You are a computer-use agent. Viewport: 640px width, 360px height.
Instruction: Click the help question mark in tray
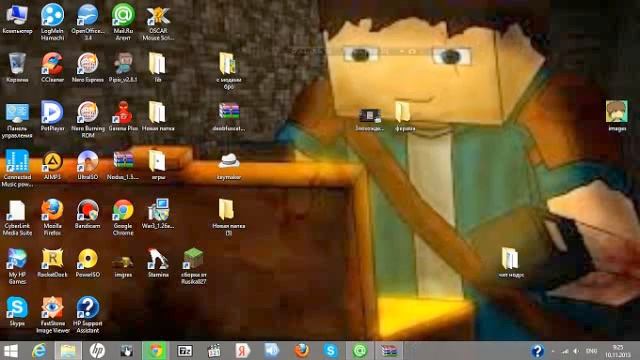pos(537,351)
